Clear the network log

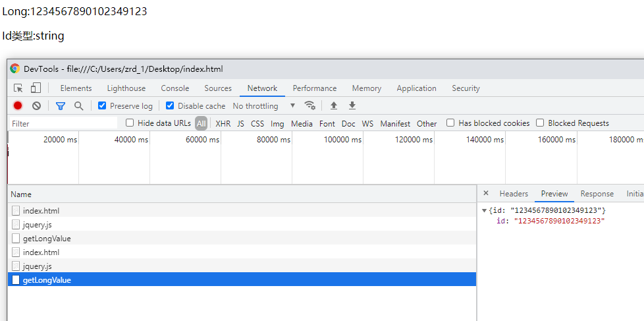coord(37,106)
